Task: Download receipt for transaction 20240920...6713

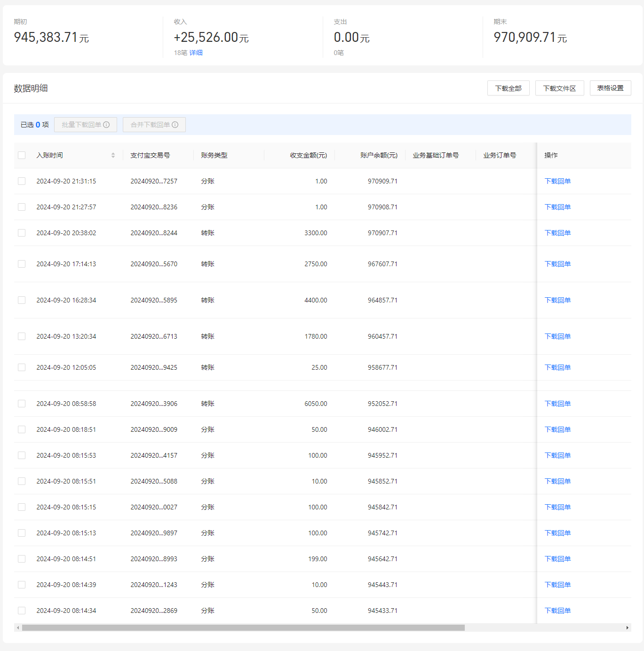Action: point(557,336)
